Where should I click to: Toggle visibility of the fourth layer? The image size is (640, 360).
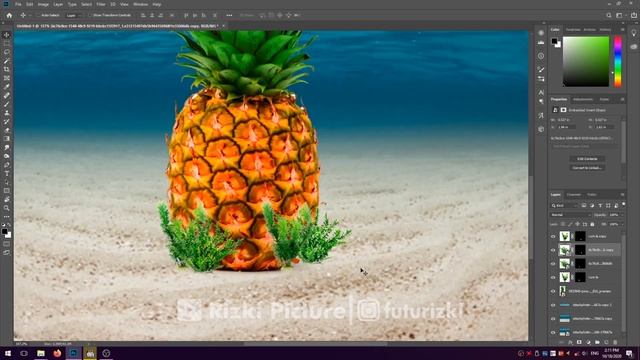tap(553, 278)
